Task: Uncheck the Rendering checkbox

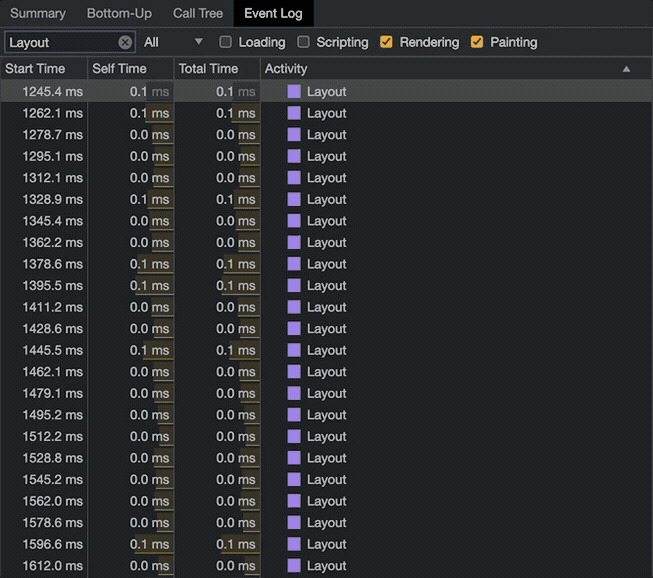Action: (x=386, y=42)
